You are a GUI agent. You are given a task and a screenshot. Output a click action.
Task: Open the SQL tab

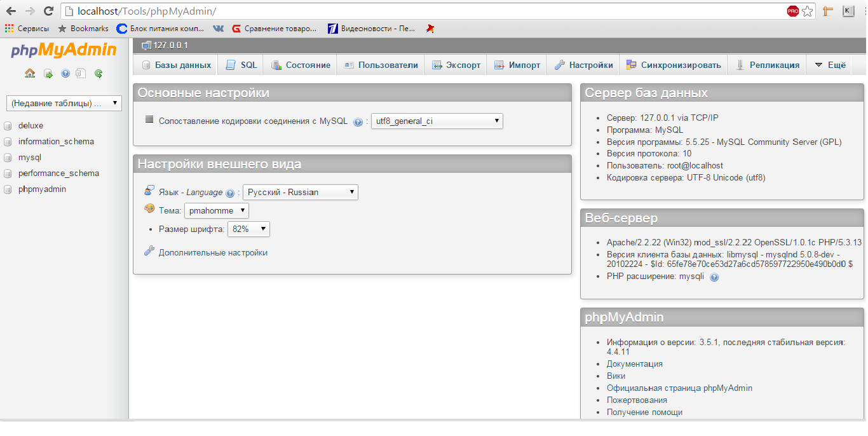click(x=241, y=65)
